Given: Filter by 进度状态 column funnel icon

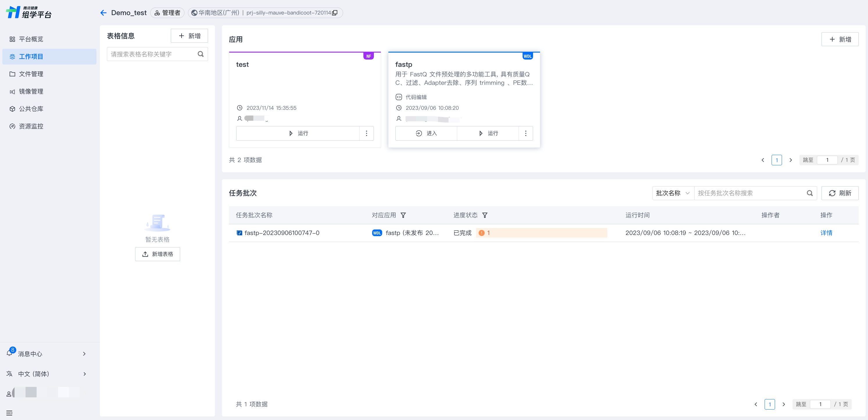Looking at the screenshot, I should coord(485,215).
